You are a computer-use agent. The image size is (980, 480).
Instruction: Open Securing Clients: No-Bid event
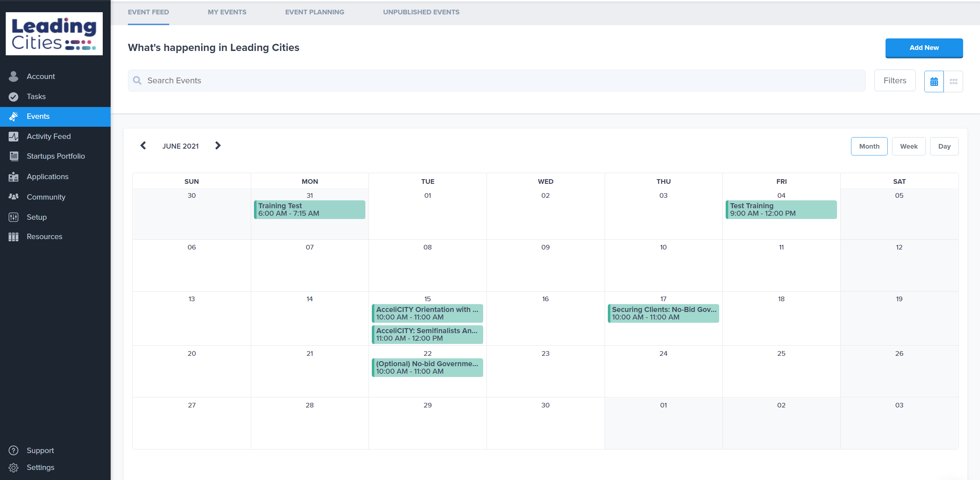coord(663,313)
